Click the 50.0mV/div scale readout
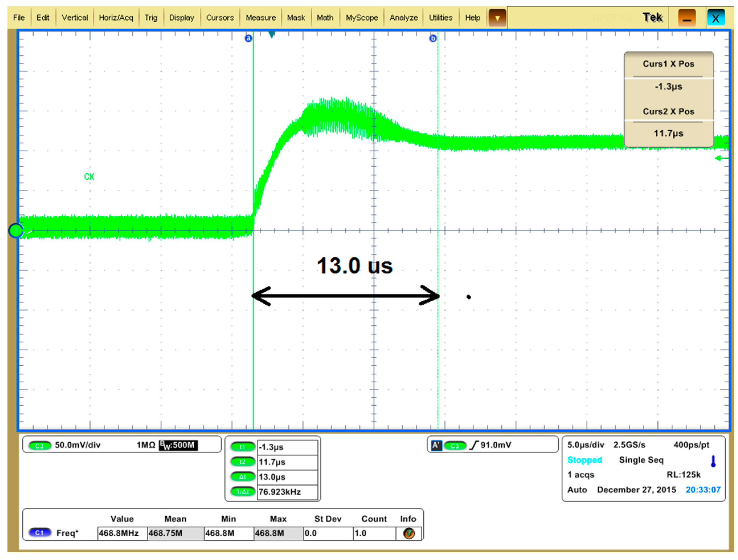738x560 pixels. pyautogui.click(x=78, y=445)
